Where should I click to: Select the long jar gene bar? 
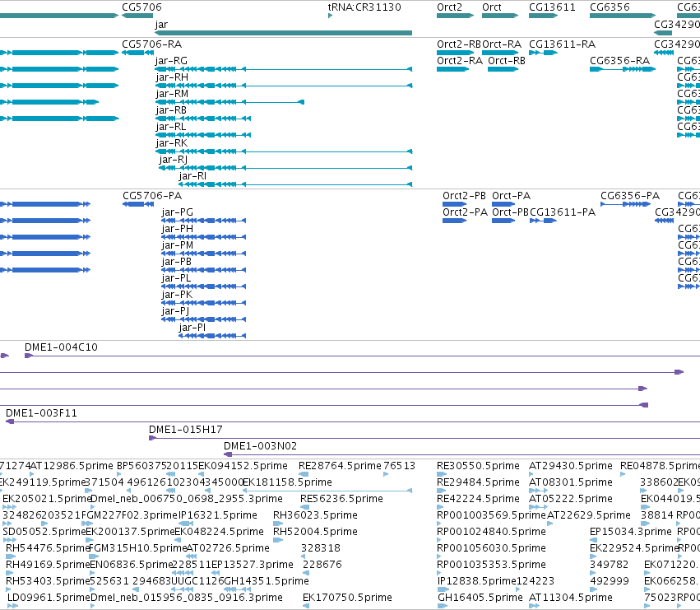click(x=283, y=33)
